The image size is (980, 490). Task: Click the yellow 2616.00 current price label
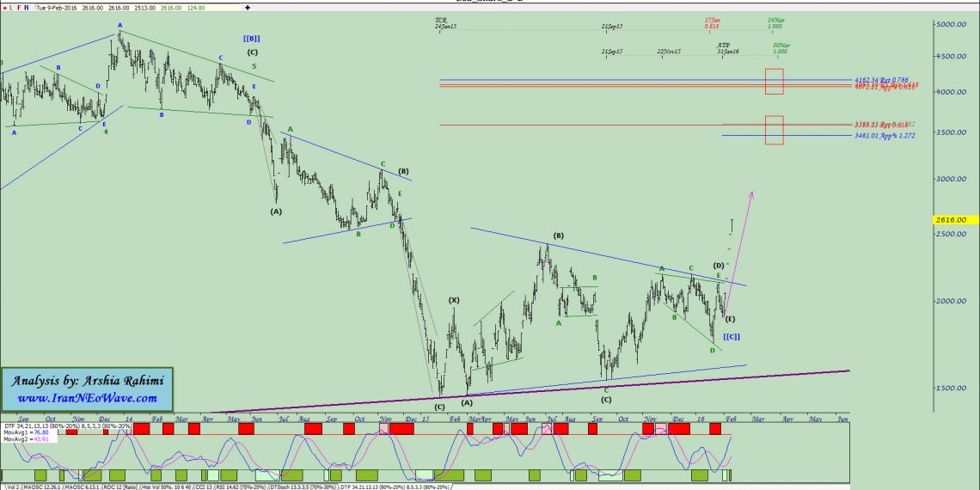tap(955, 220)
